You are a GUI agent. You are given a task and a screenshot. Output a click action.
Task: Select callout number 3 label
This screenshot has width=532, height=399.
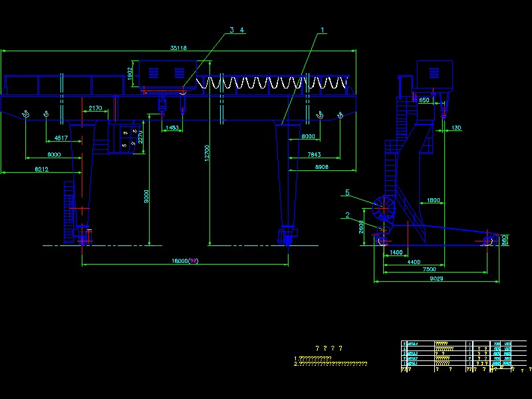pos(232,30)
